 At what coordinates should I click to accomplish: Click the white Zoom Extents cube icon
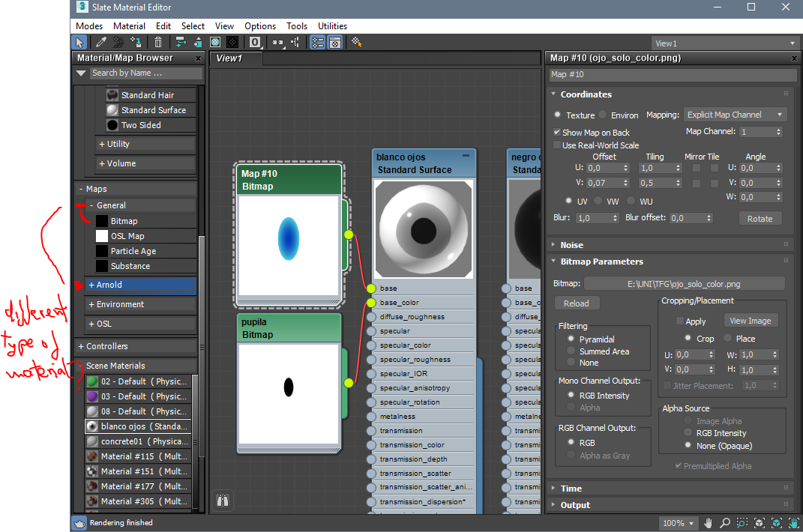pos(760,523)
